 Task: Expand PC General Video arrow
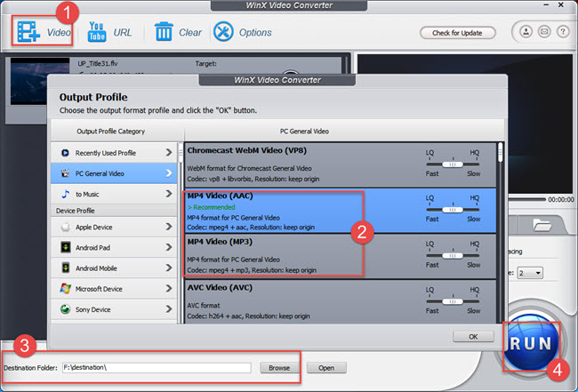[x=168, y=173]
